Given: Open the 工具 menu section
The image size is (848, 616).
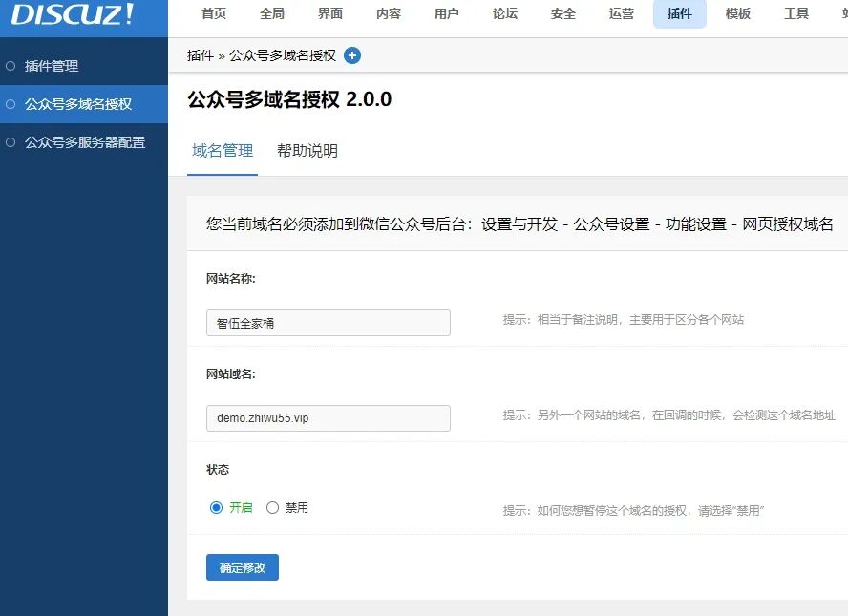Looking at the screenshot, I should (x=796, y=15).
